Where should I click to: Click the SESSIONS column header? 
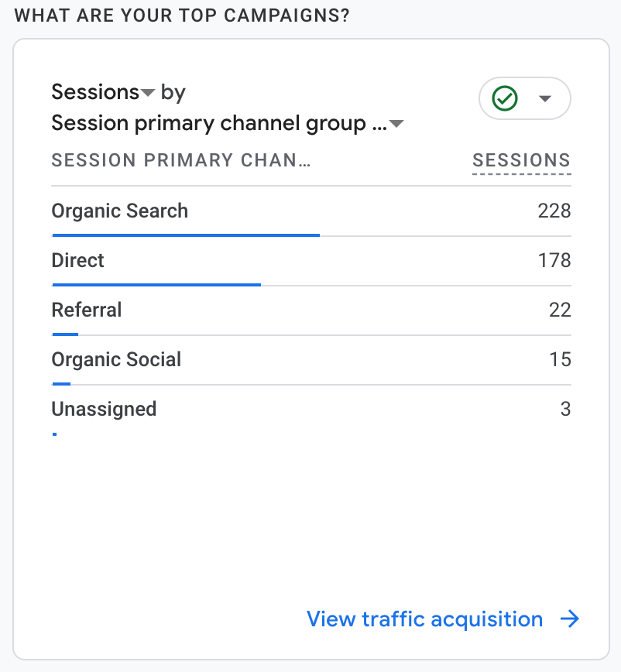point(521,161)
